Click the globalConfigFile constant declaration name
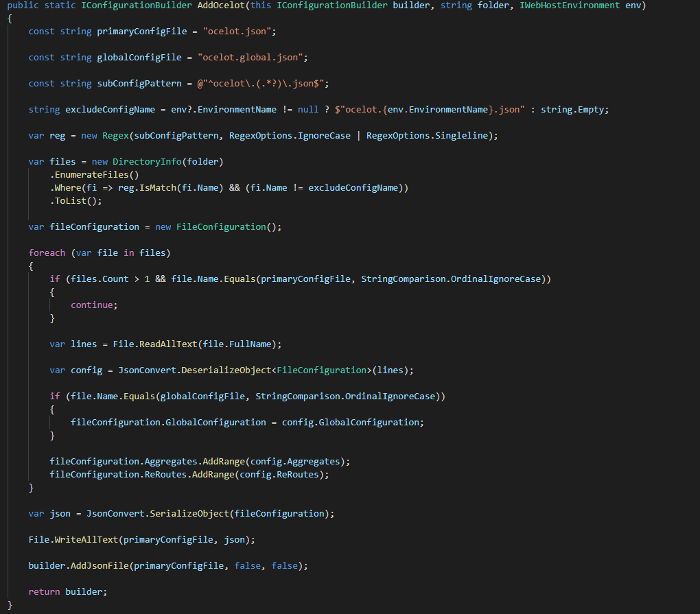 (x=139, y=57)
